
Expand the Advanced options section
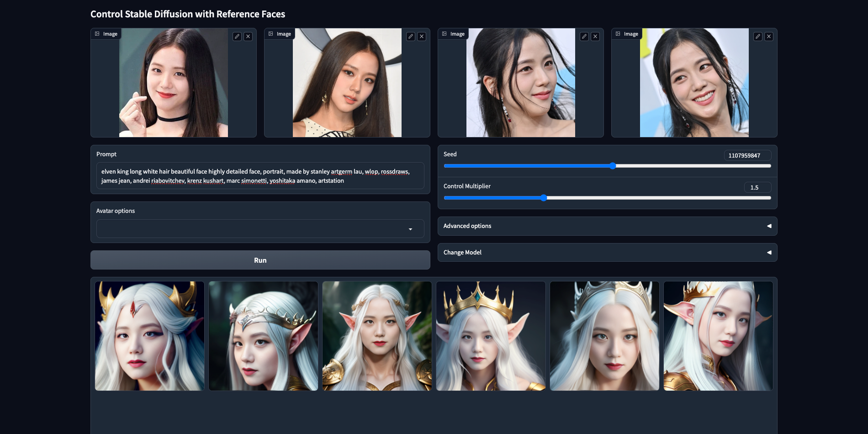608,226
